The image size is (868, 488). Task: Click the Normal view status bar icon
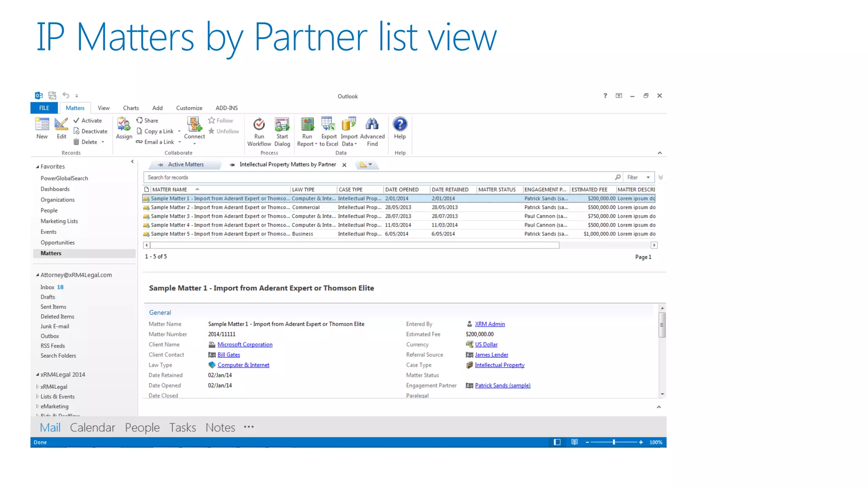click(x=557, y=442)
